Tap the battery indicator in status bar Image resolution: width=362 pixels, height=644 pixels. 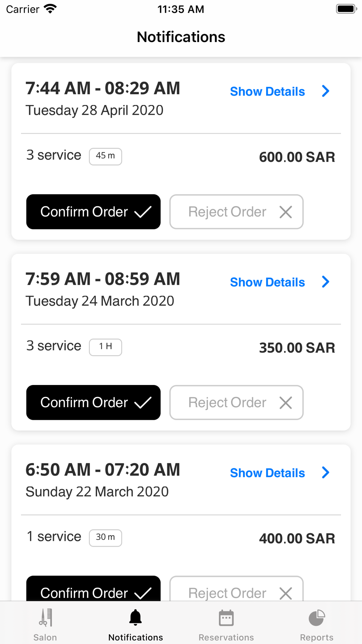346,9
